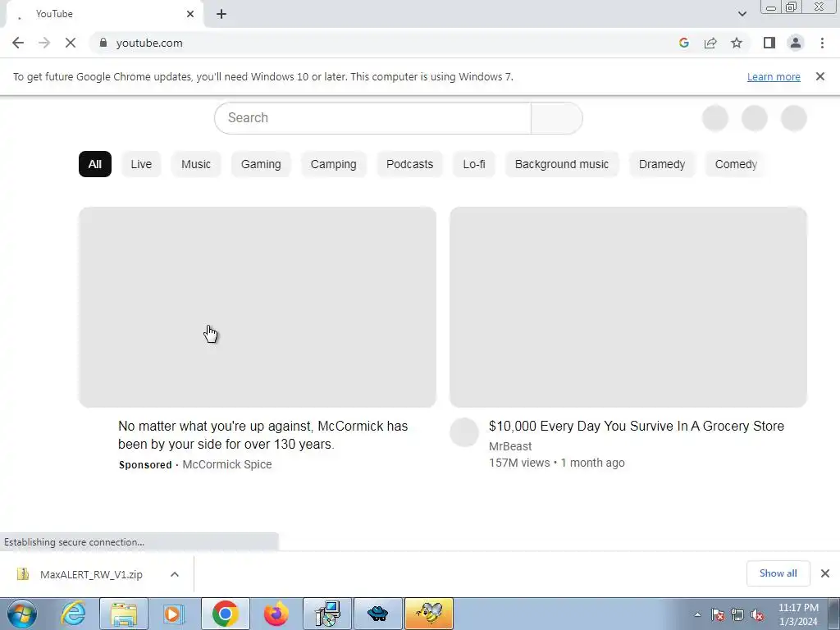Click the lock icon beside youtube.com

point(103,43)
